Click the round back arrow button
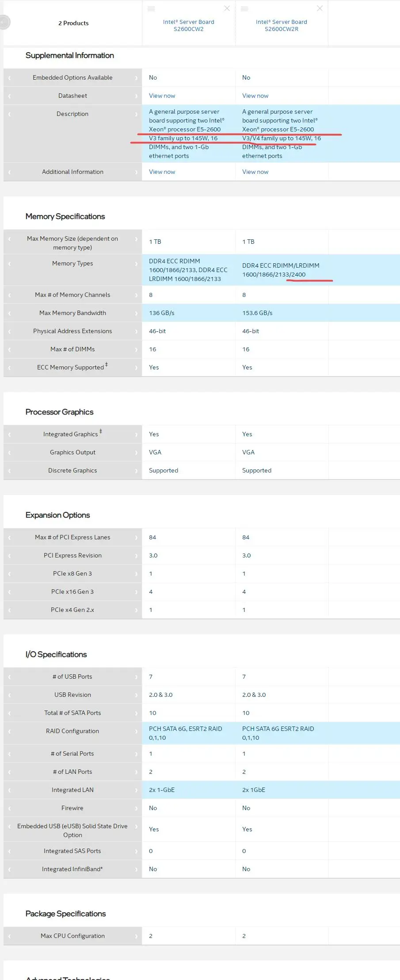The height and width of the screenshot is (980, 400). 4,22
